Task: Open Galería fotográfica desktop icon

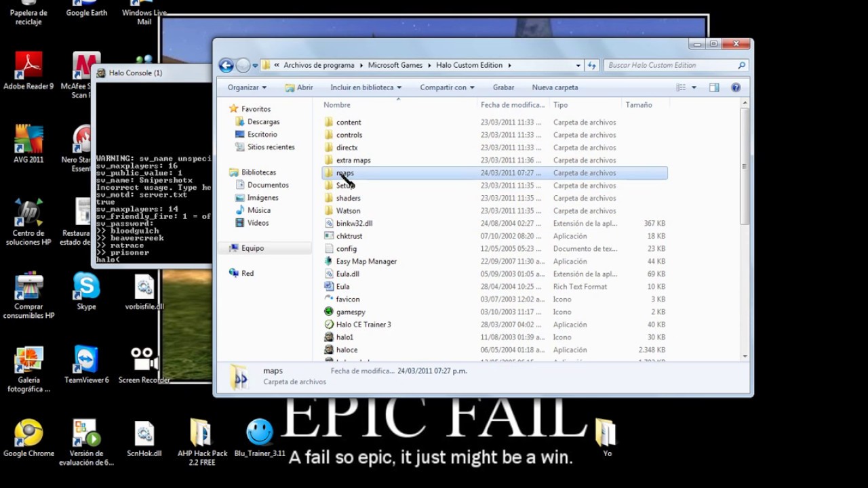Action: 28,369
